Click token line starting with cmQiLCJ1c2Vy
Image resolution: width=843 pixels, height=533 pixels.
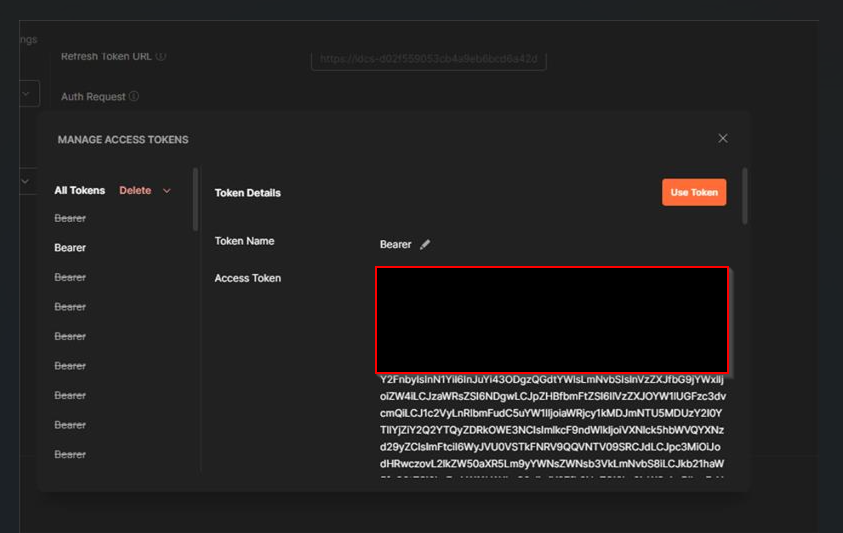pos(551,413)
